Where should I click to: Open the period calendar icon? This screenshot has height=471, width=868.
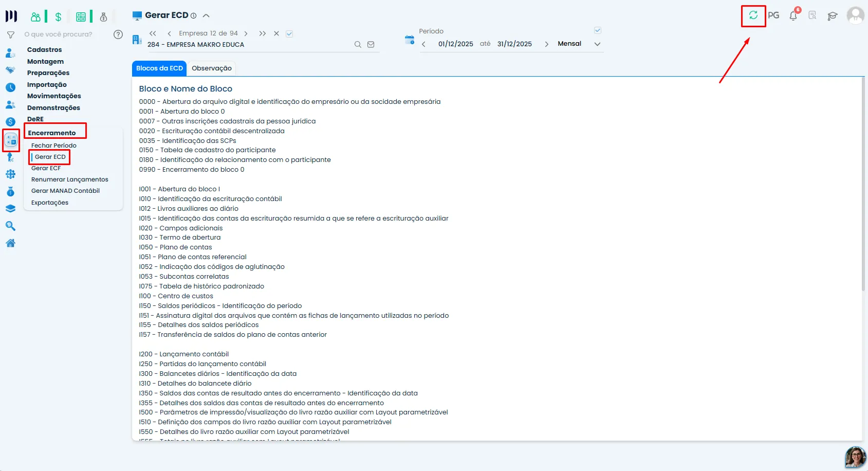point(410,40)
